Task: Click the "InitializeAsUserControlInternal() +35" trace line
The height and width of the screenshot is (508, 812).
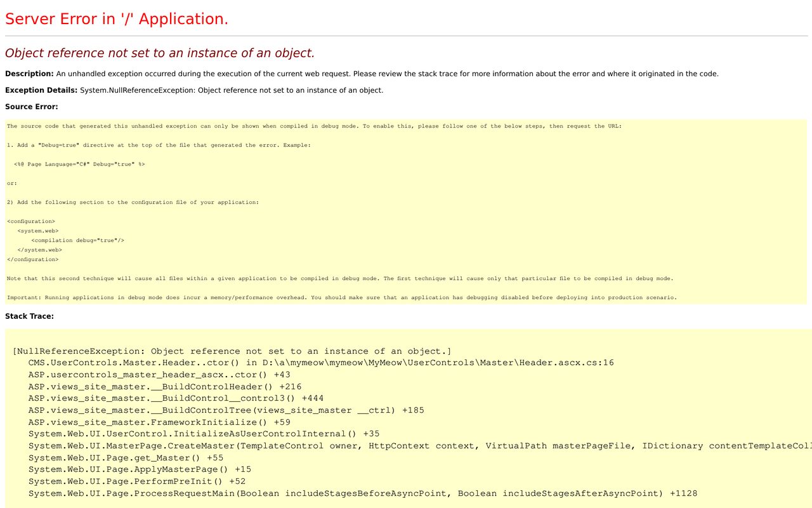Action: click(x=204, y=434)
